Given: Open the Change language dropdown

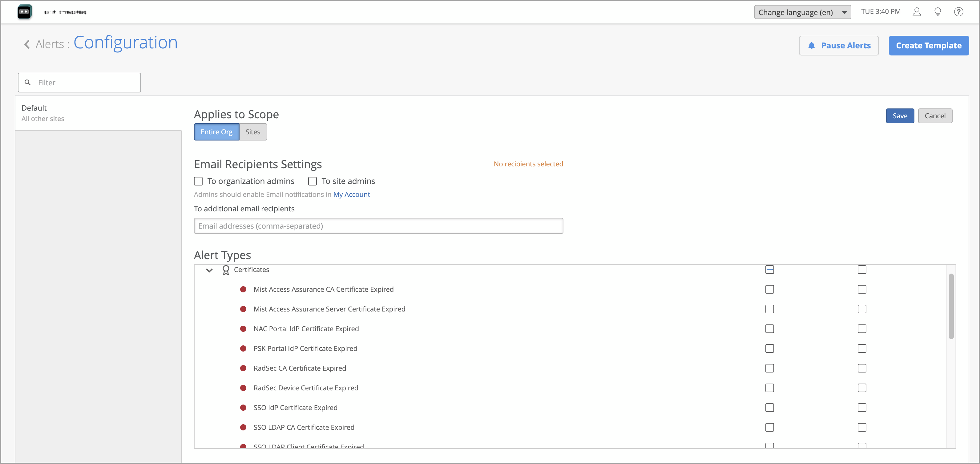Looking at the screenshot, I should coord(802,12).
